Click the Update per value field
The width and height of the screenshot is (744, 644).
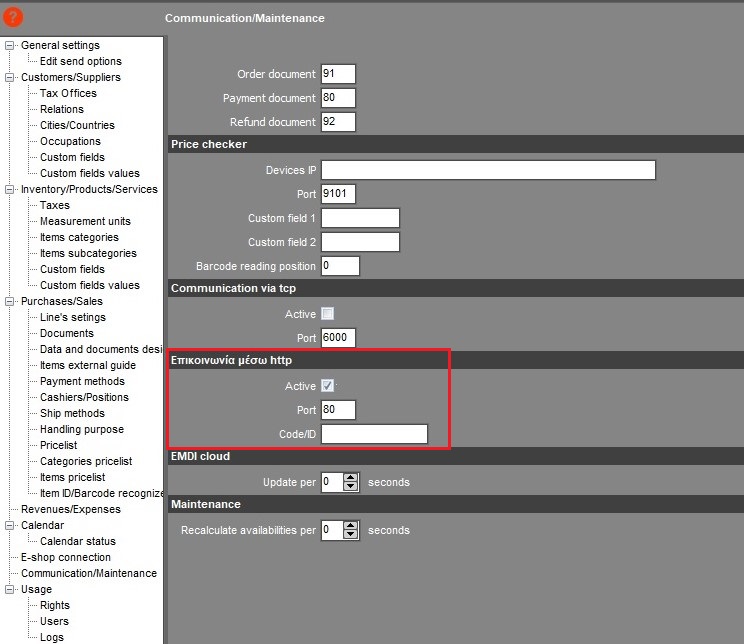pos(333,482)
